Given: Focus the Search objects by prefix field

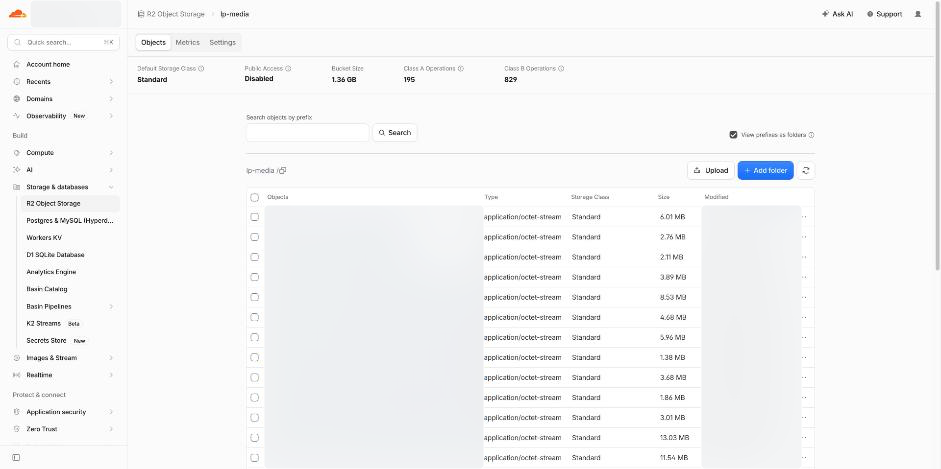Looking at the screenshot, I should 308,133.
